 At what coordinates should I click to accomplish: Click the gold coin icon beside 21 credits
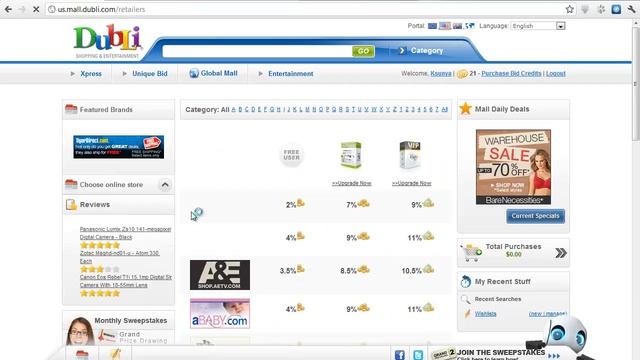tap(462, 74)
